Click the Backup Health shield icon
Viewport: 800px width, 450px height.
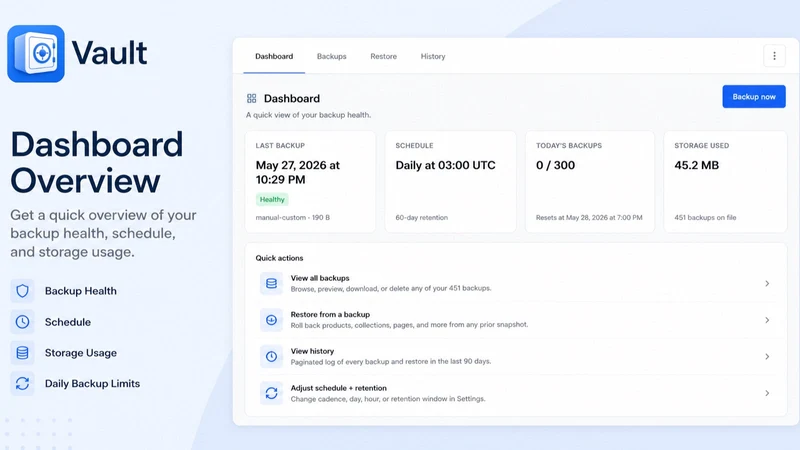[22, 291]
